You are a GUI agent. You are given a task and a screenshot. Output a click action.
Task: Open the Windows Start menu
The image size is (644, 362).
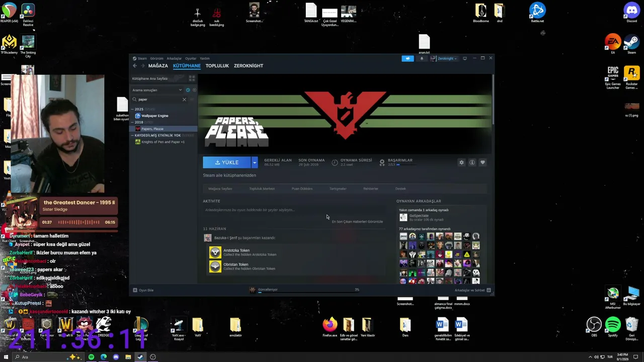(7, 357)
